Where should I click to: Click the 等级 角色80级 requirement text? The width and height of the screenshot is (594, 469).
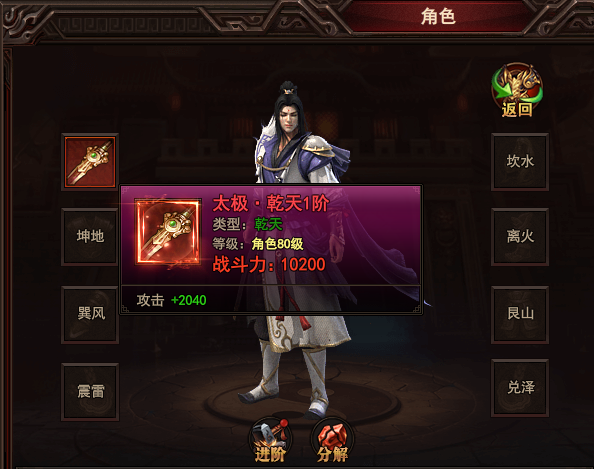(258, 244)
